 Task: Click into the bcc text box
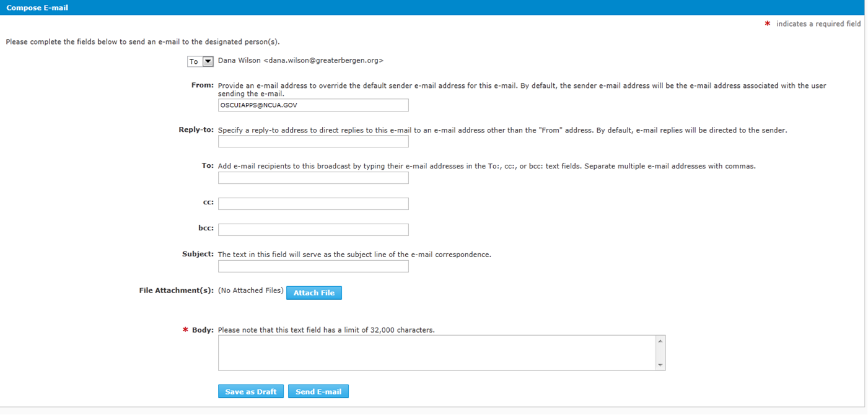[x=313, y=230]
